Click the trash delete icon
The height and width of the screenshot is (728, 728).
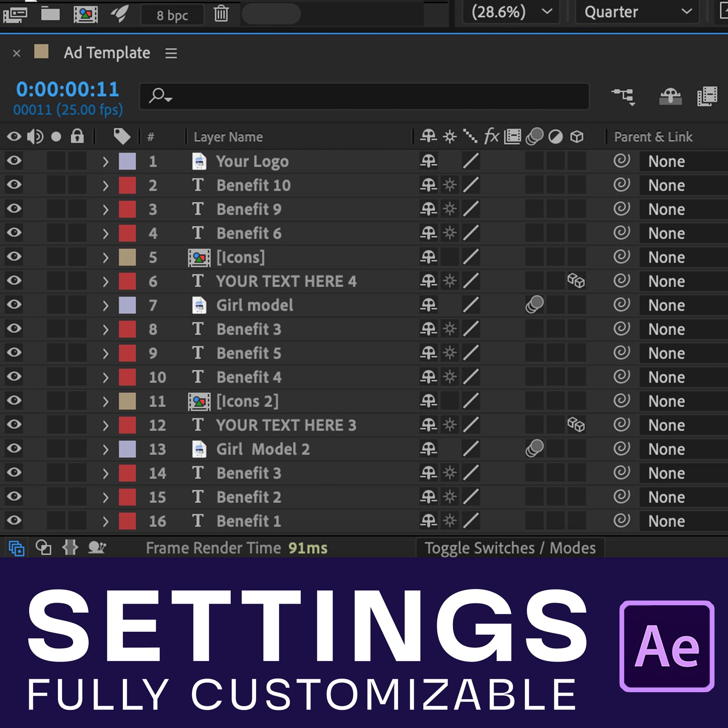tap(221, 14)
